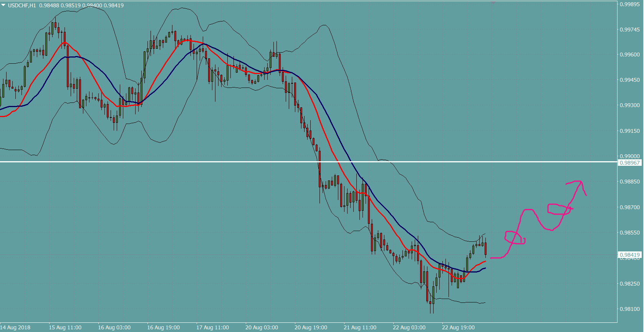Click the current price label 0.98419
Screen dimensions: 644x332
click(x=630, y=255)
